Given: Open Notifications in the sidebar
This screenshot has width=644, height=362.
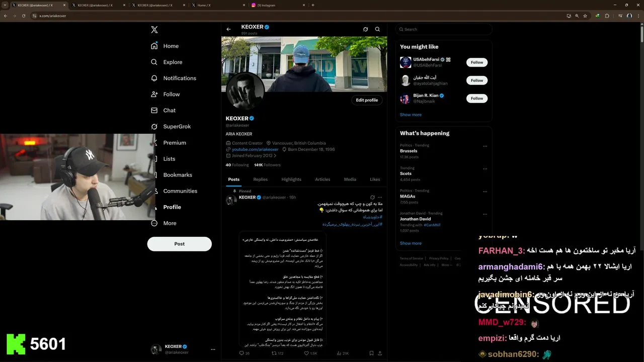Looking at the screenshot, I should tap(174, 78).
